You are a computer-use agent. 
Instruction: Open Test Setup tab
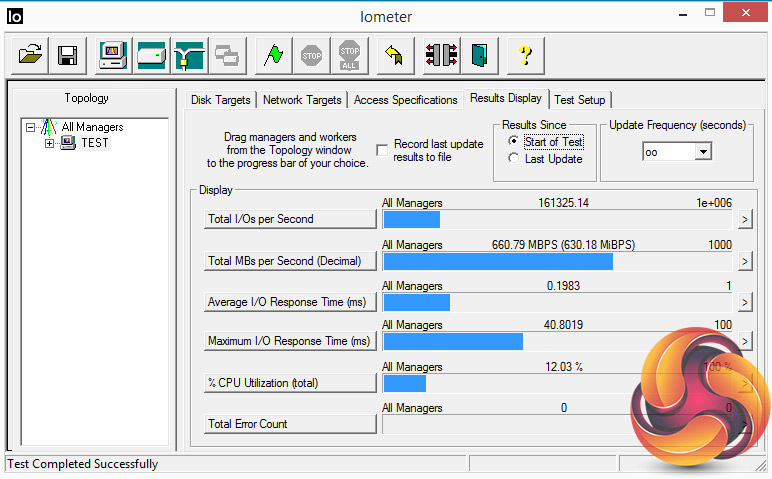pyautogui.click(x=579, y=100)
